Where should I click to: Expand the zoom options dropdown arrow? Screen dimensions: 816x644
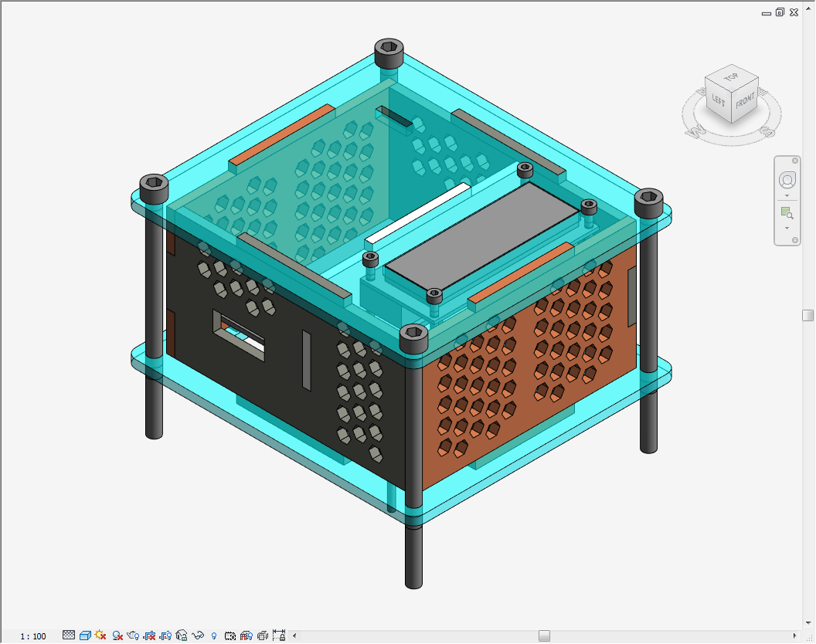point(787,228)
